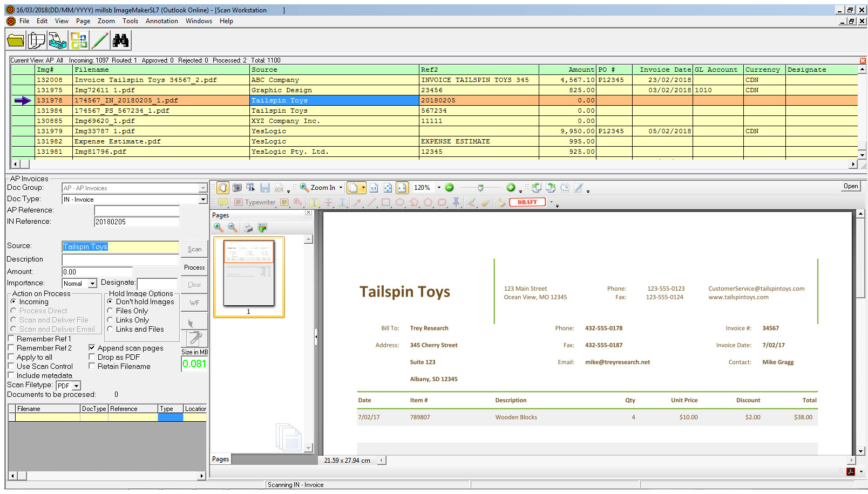Apply the DRAFT stamp button
868x494 pixels.
[x=527, y=202]
